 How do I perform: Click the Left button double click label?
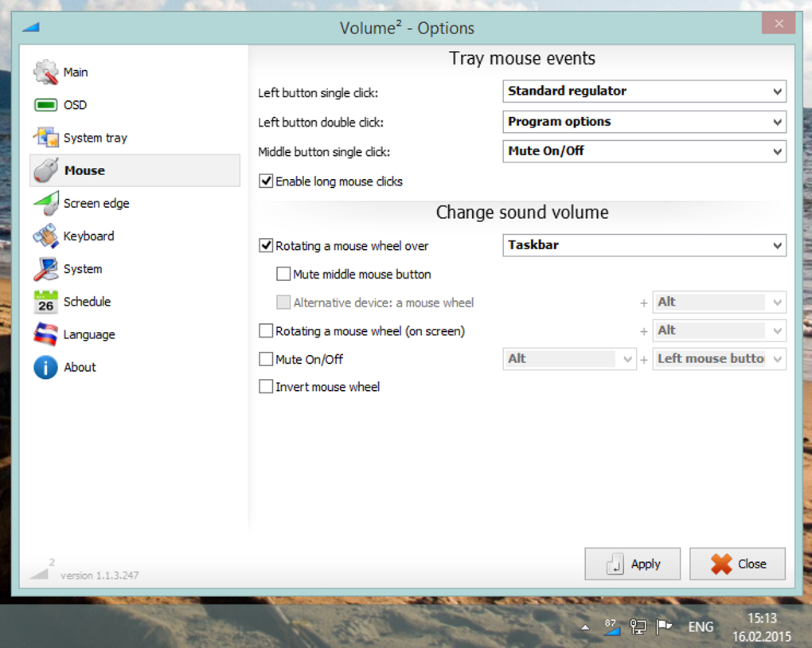click(x=321, y=123)
